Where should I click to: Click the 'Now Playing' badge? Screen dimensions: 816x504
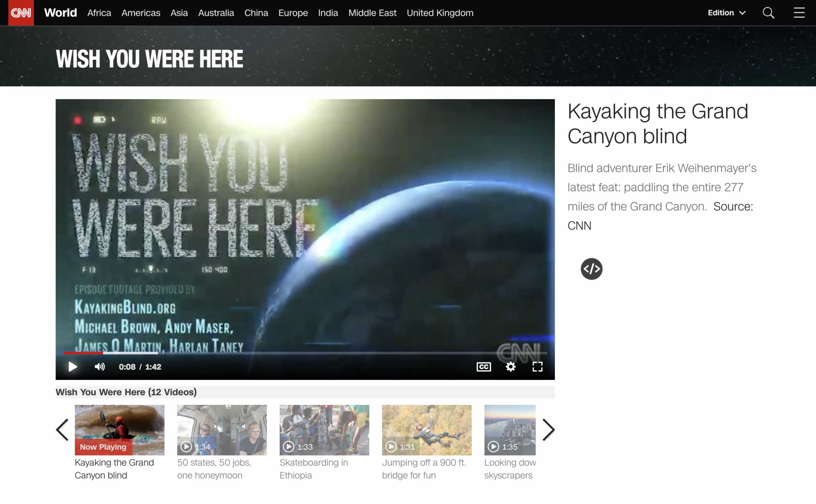tap(103, 447)
